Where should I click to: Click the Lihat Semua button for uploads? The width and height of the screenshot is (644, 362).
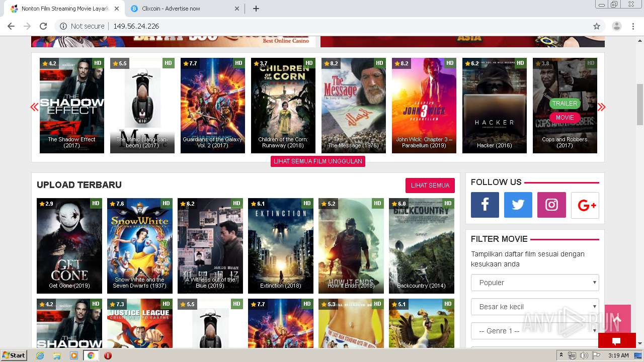point(430,186)
